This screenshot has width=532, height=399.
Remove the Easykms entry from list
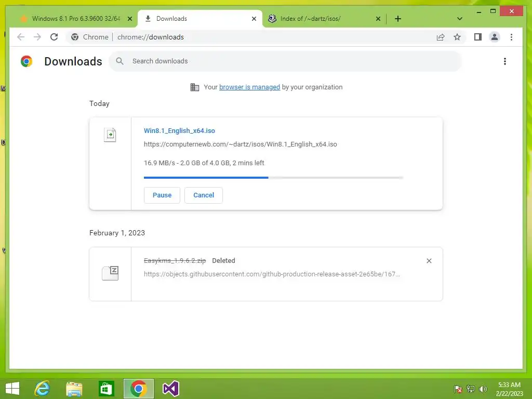click(x=429, y=261)
